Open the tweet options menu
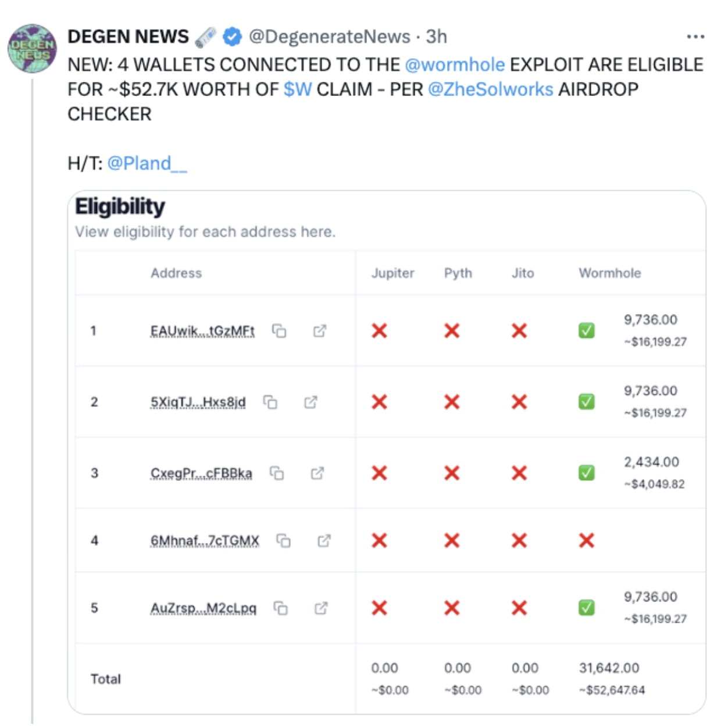721x728 pixels. (695, 36)
